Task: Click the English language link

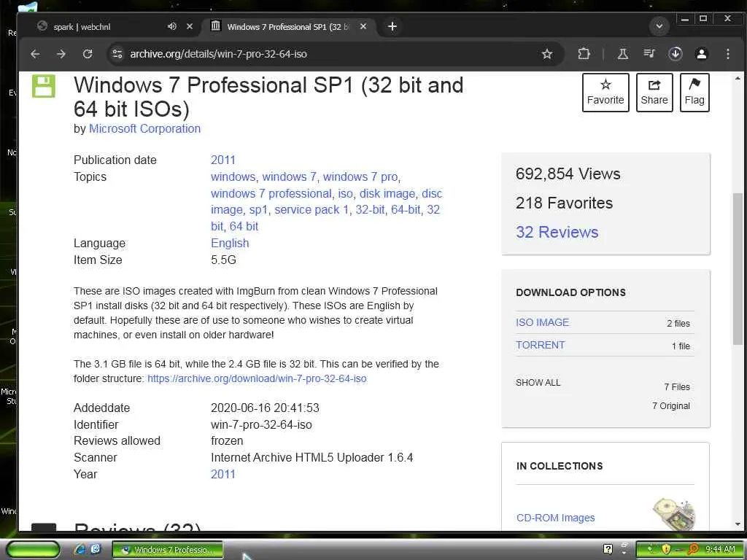Action: coord(230,243)
